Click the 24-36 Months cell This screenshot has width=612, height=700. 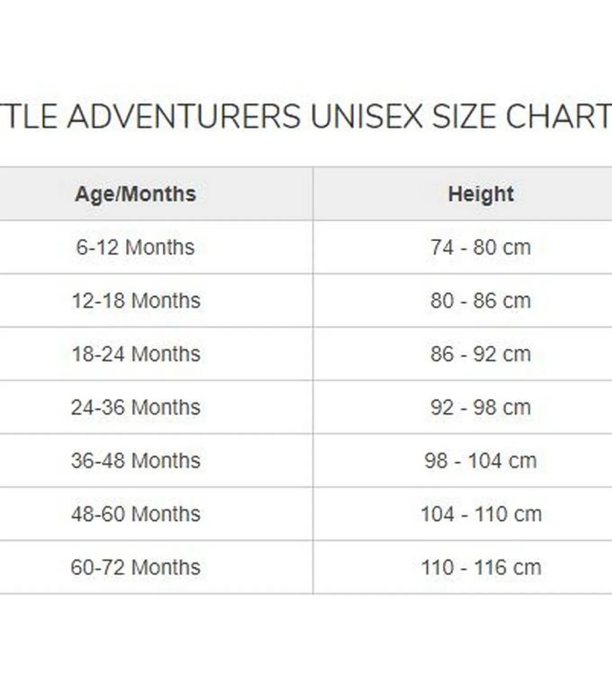point(135,407)
